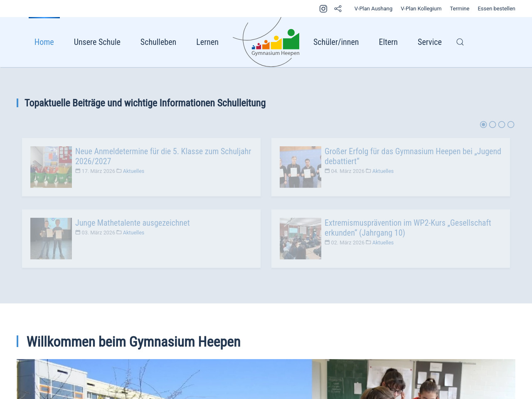The image size is (532, 399).
Task: Open search via magnifying glass icon
Action: click(x=460, y=42)
